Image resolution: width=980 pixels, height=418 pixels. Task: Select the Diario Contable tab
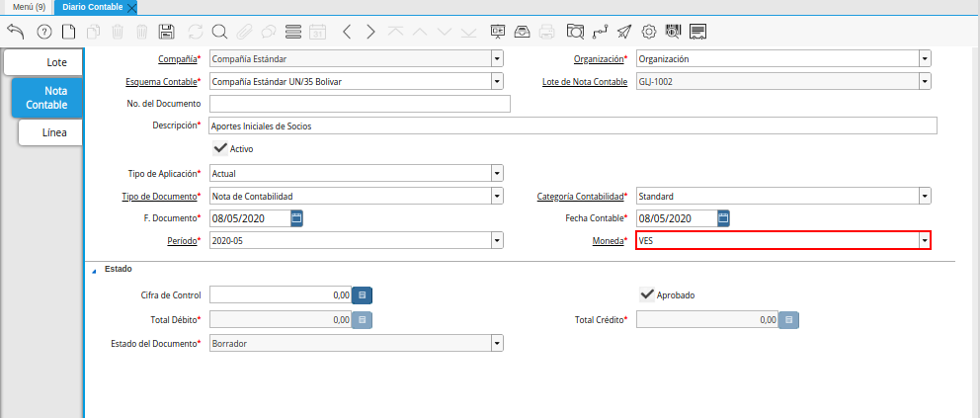(x=93, y=8)
